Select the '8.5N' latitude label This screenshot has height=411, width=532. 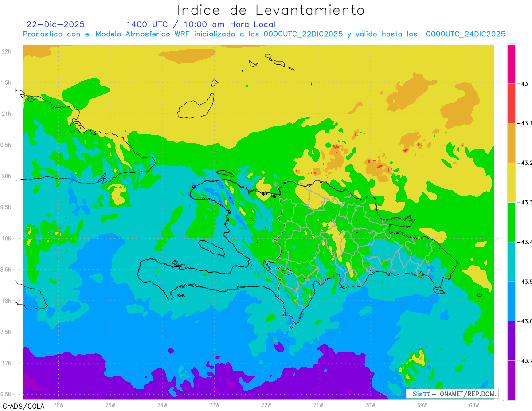point(7,270)
